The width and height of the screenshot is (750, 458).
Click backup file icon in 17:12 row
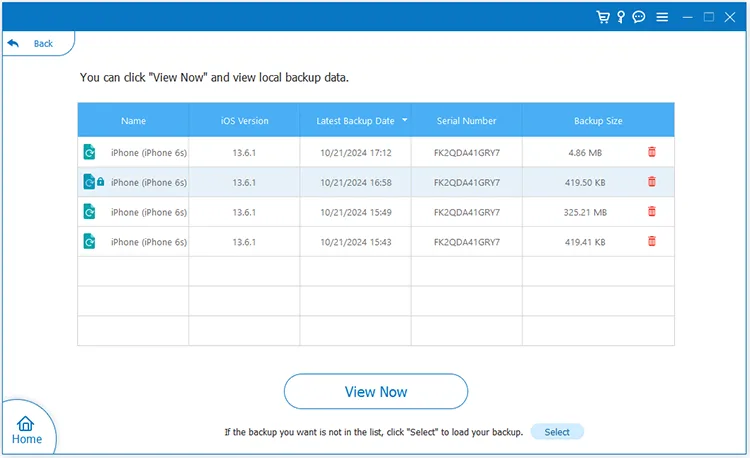(x=89, y=152)
